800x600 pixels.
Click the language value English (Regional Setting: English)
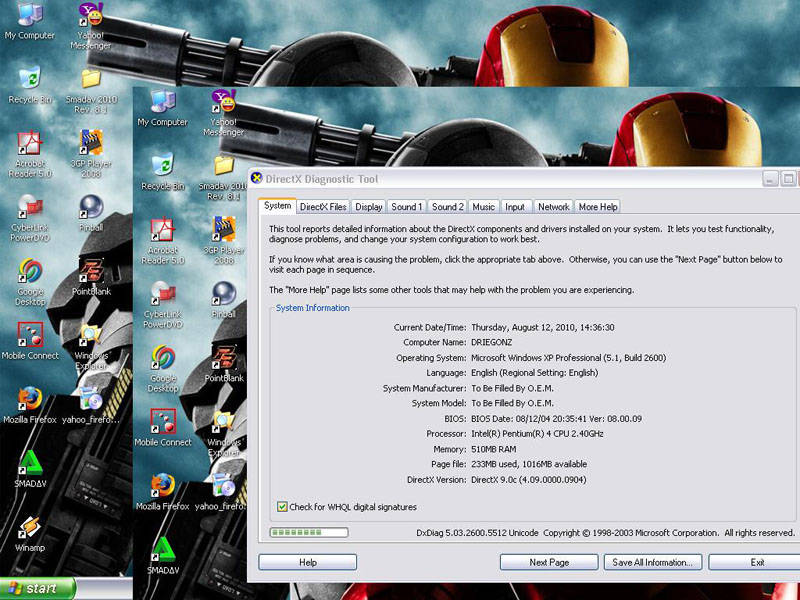coord(534,373)
